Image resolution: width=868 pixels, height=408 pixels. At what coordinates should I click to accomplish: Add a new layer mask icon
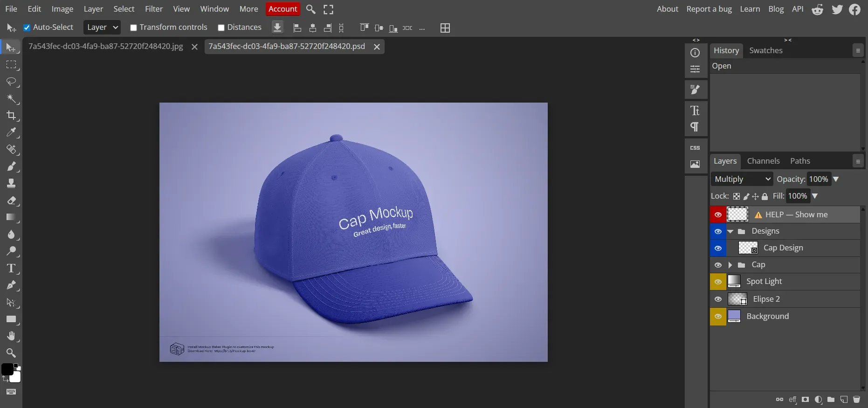click(805, 400)
